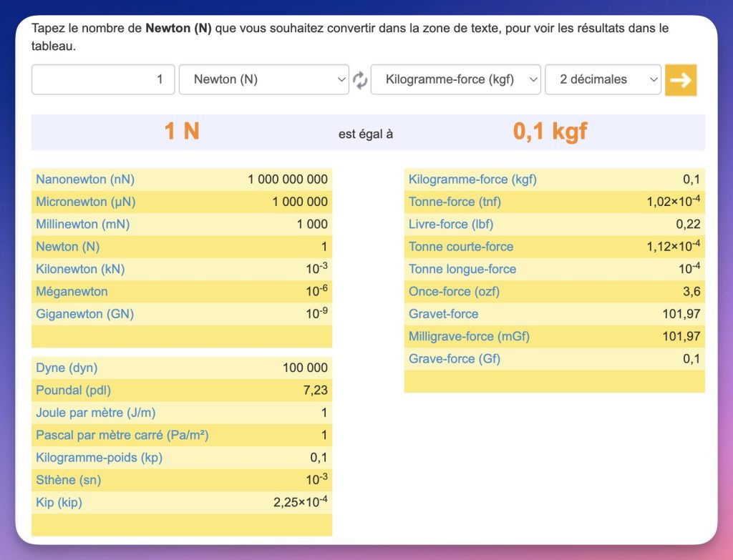This screenshot has width=733, height=560.
Task: Open the Tonne longue-force link
Action: point(462,269)
